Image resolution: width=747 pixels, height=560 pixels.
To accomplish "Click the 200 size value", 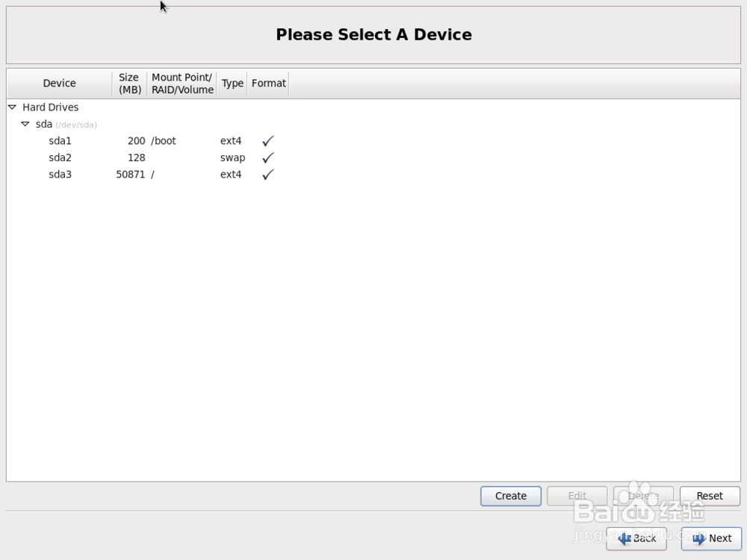I will click(x=136, y=141).
